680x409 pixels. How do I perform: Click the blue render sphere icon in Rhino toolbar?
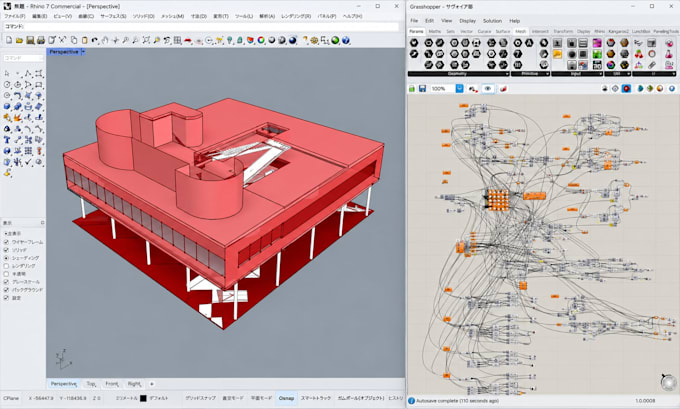[293, 40]
